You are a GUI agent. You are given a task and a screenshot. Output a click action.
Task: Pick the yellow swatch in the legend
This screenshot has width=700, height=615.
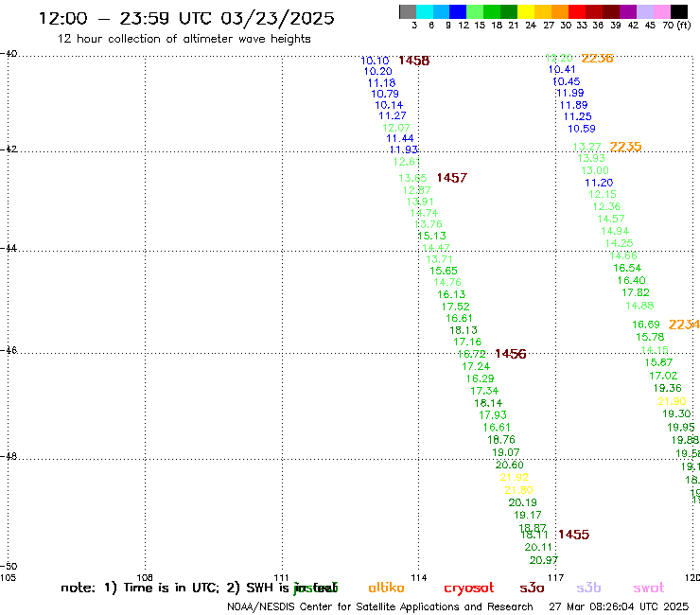tap(526, 12)
